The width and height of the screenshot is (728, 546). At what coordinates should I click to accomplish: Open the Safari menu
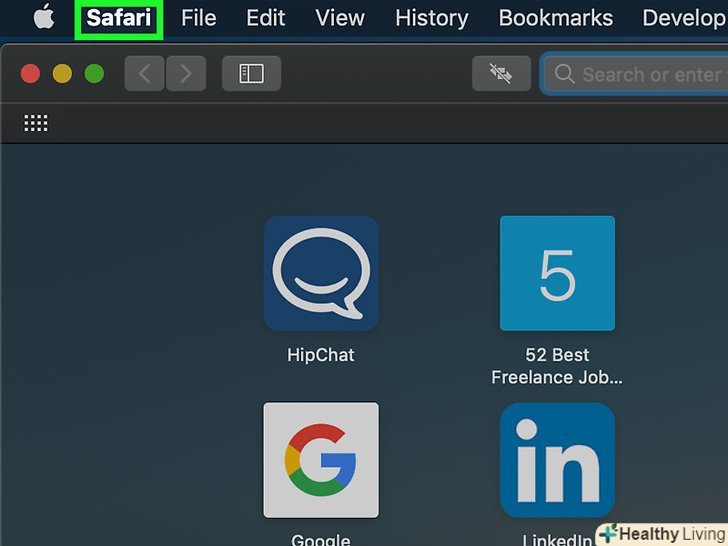(x=119, y=18)
